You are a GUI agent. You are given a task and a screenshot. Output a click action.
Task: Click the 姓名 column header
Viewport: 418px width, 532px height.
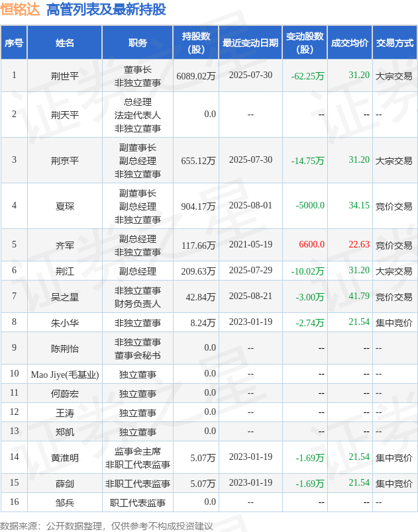pos(64,43)
